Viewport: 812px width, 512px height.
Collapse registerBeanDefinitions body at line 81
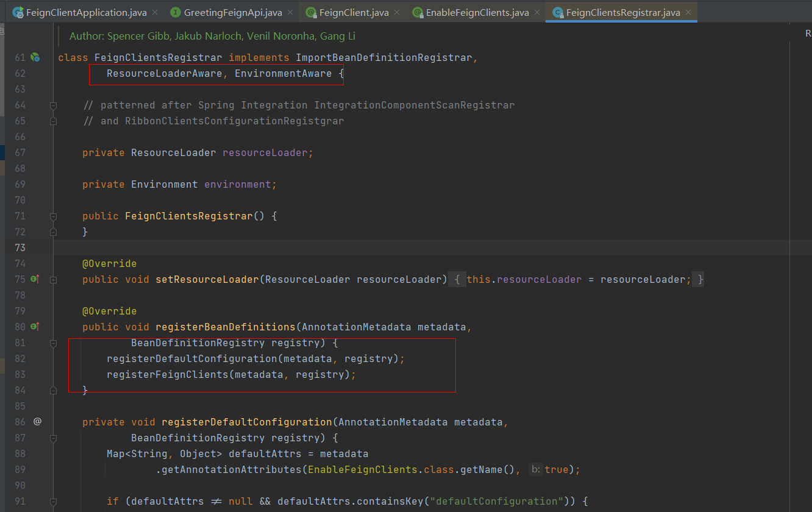click(53, 343)
